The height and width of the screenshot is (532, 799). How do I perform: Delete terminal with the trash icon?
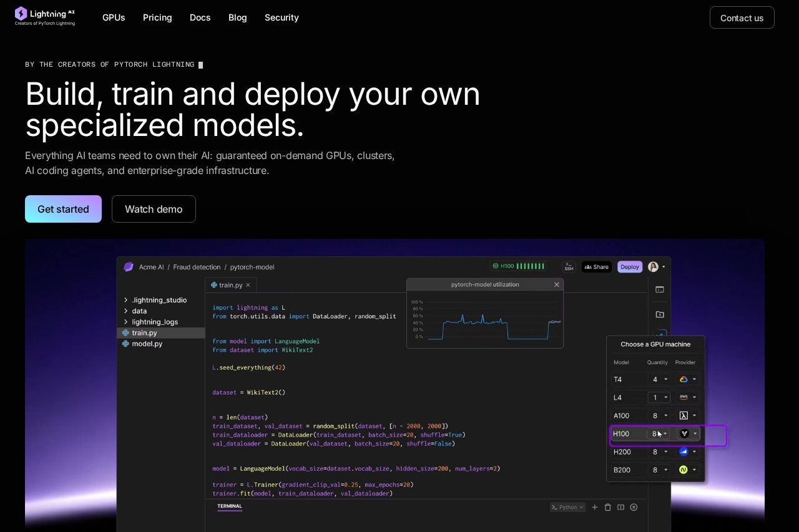[608, 507]
